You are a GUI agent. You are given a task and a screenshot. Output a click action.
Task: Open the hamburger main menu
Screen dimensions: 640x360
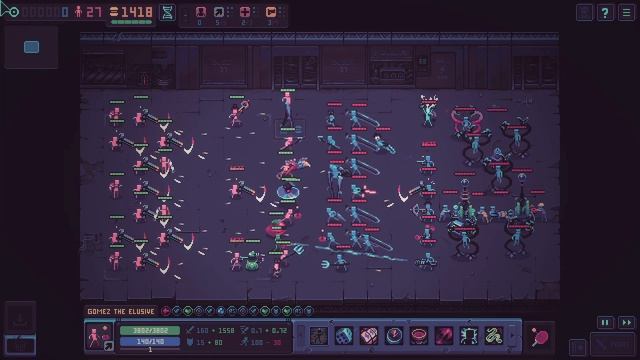pyautogui.click(x=626, y=13)
